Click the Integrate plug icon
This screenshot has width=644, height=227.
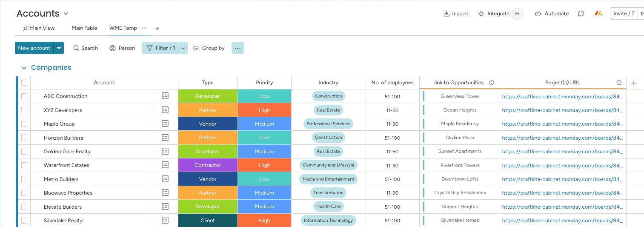pyautogui.click(x=481, y=14)
